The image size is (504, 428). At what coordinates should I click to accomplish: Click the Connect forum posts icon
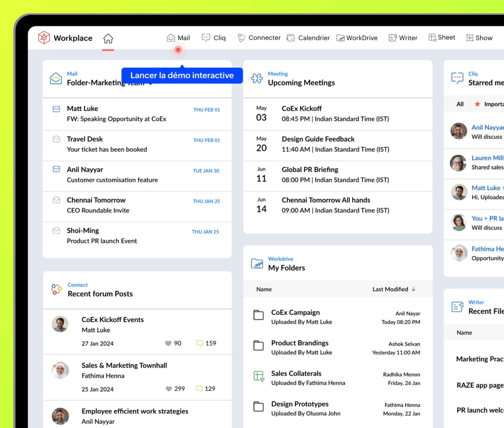tap(56, 290)
